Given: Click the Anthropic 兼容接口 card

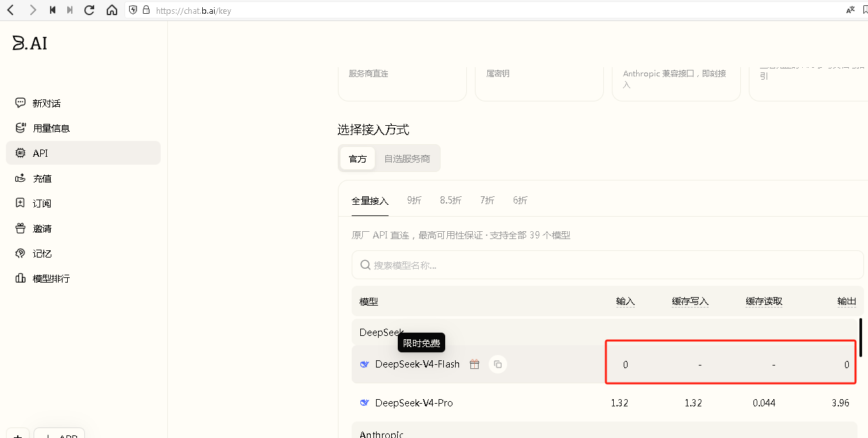Looking at the screenshot, I should [676, 82].
